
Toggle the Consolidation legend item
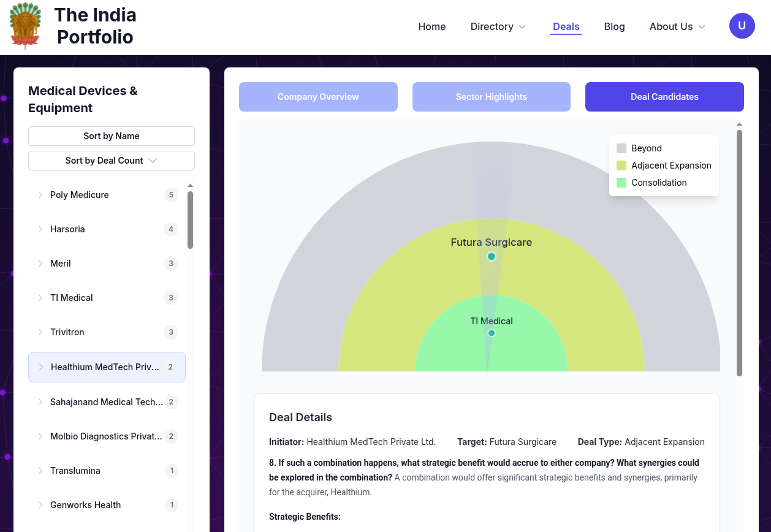pos(652,183)
